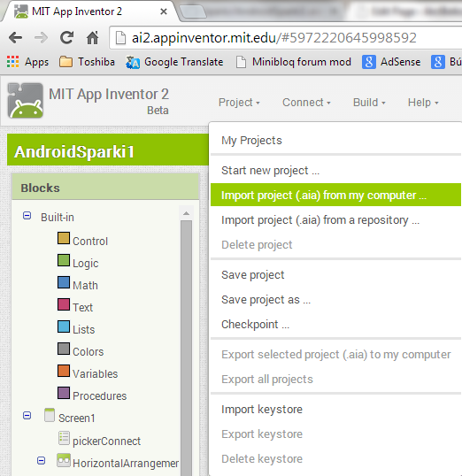This screenshot has height=476, width=462.
Task: Select the Control blocks swatch
Action: pos(64,238)
